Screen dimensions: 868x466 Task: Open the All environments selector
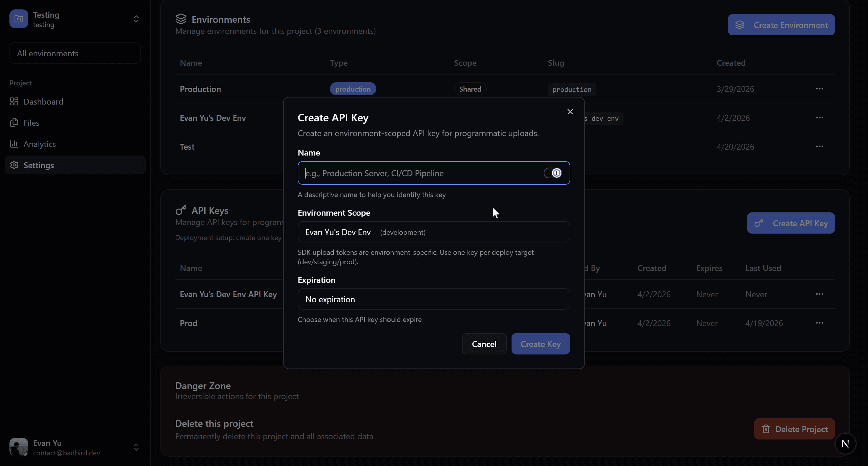[x=75, y=53]
